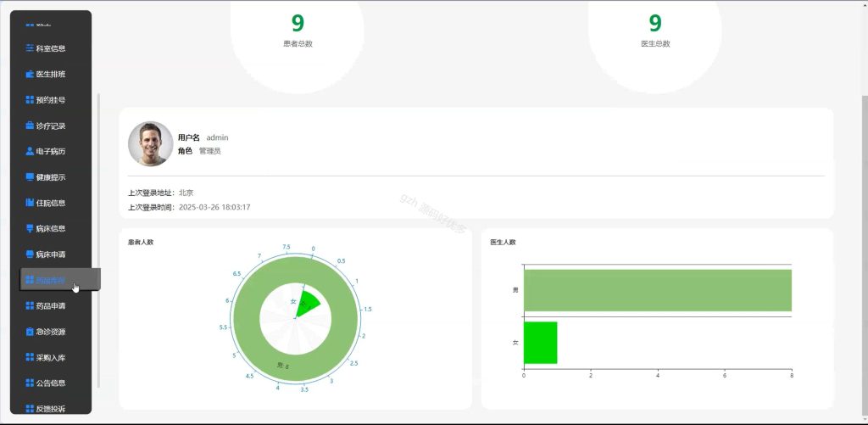Select the highlighted 药品库存 menu item
Screen dimensions: 868x425
(x=60, y=280)
